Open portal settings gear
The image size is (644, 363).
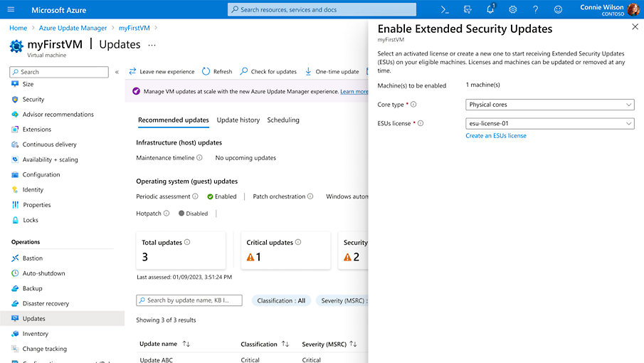(512, 10)
